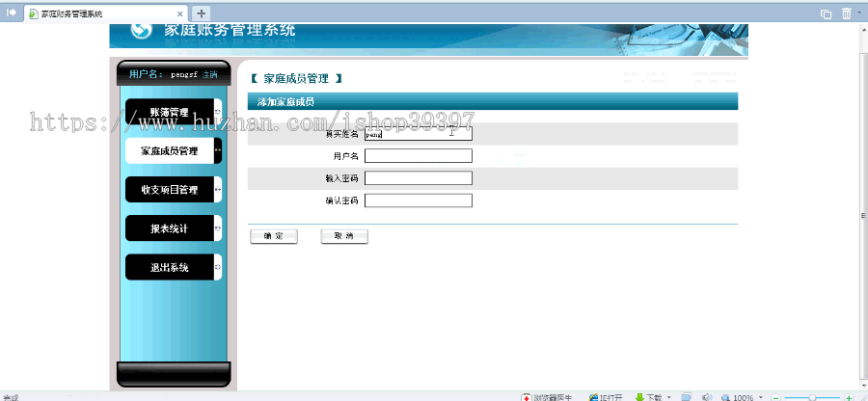Image resolution: width=868 pixels, height=401 pixels.
Task: Click the 确定 button
Action: (274, 236)
